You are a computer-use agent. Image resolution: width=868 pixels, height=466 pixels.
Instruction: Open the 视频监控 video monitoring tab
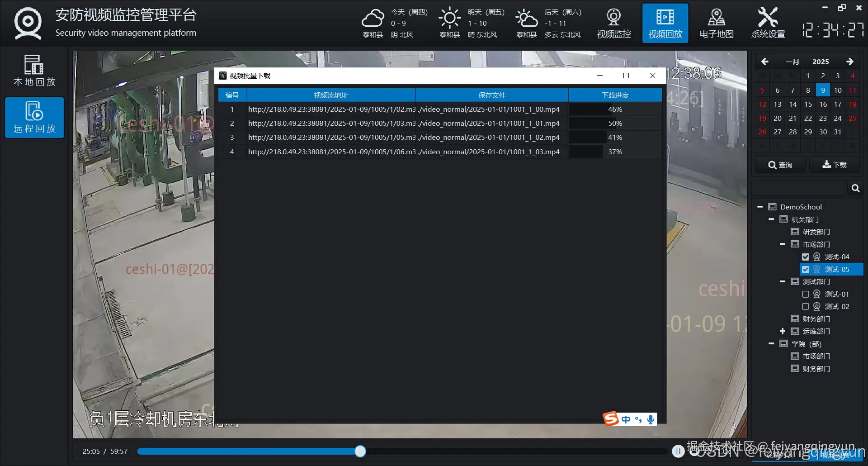[613, 23]
